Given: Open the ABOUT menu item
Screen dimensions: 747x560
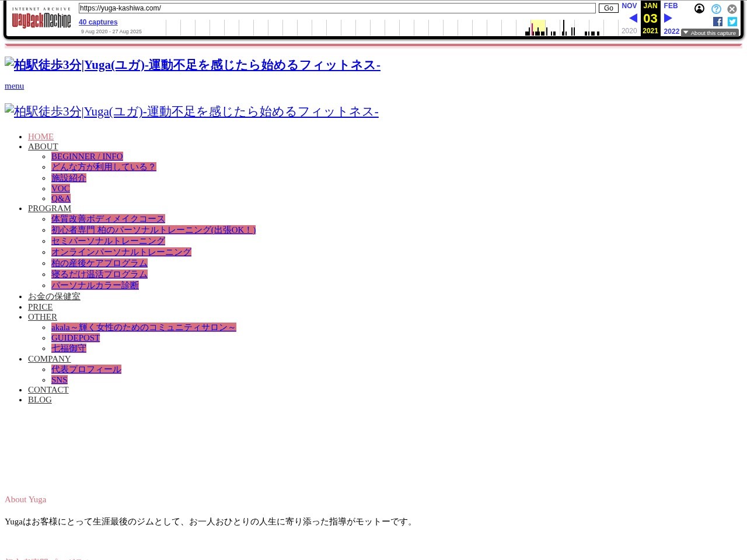Looking at the screenshot, I should coord(43,146).
